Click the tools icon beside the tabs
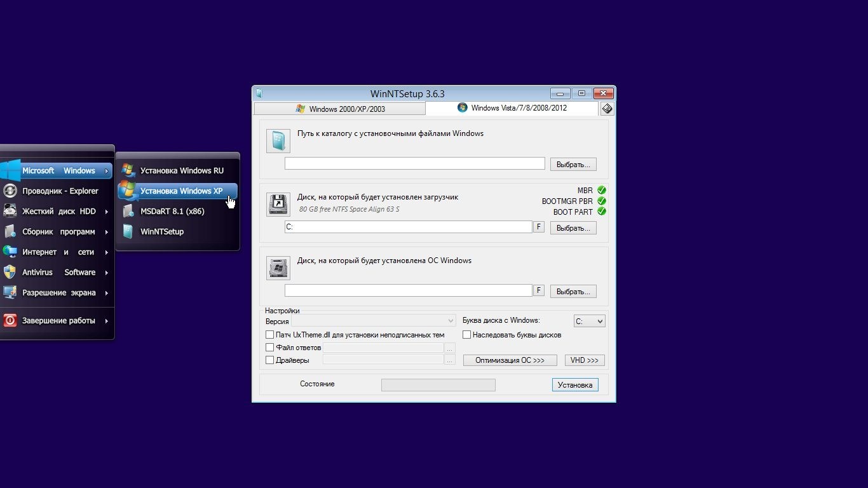The height and width of the screenshot is (488, 868). 607,109
